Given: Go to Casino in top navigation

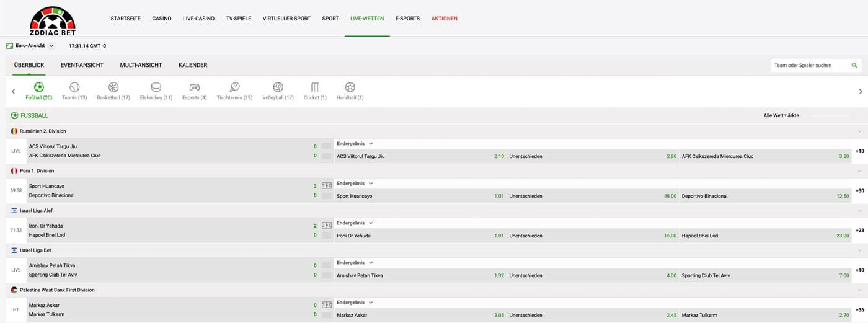Looking at the screenshot, I should click(162, 19).
